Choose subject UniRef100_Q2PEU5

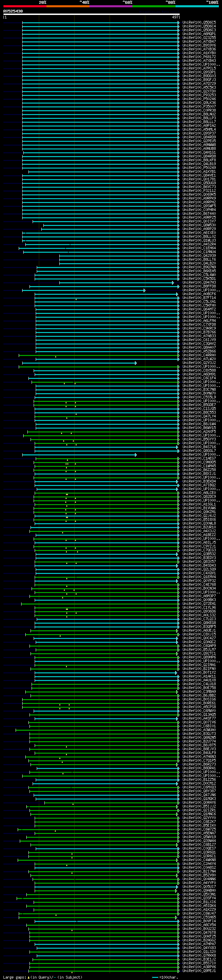pos(199,141)
